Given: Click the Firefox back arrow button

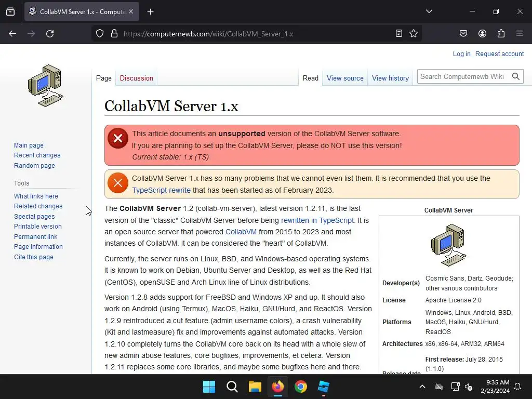Looking at the screenshot, I should 12,34.
